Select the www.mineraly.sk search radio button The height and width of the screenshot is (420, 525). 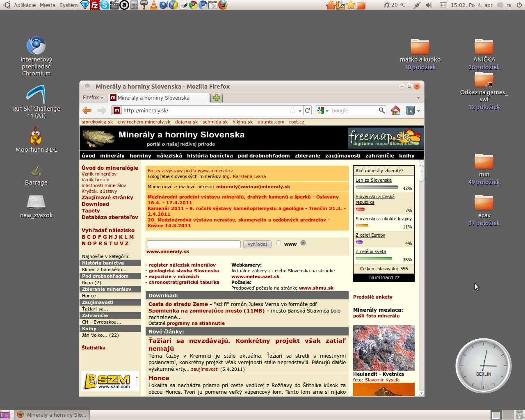(303, 243)
